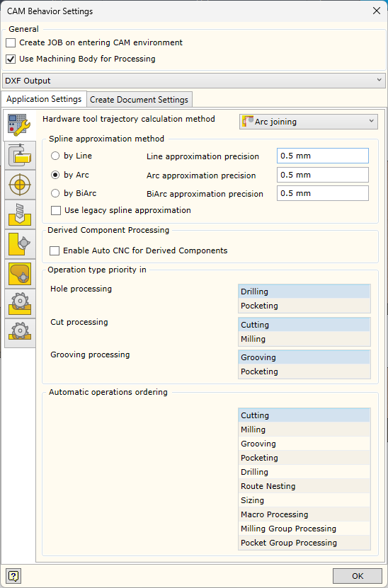The height and width of the screenshot is (588, 388).
Task: Select Route Nesting in operations ordering
Action: click(x=304, y=486)
